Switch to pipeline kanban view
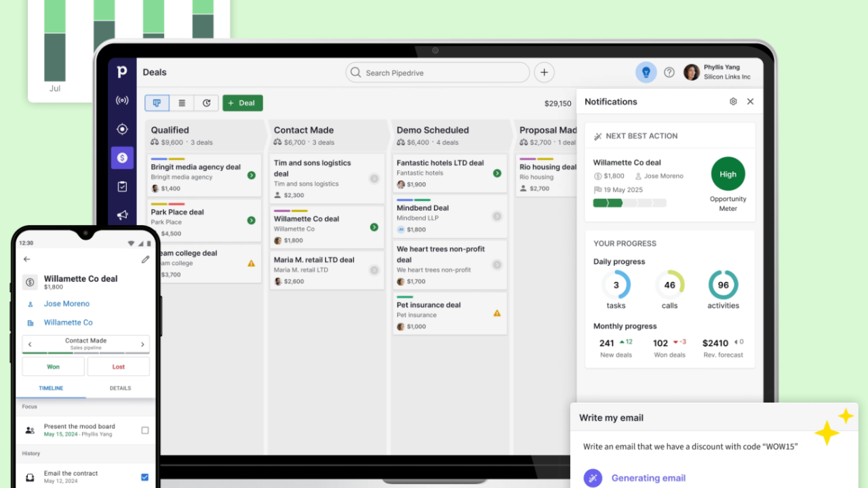This screenshot has height=488, width=868. [x=157, y=103]
